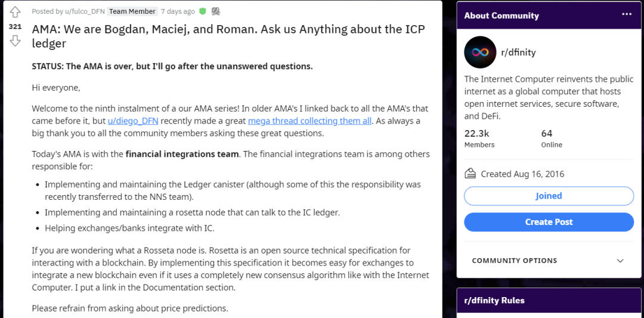
Task: Click the Team Member flair tag
Action: (x=132, y=11)
